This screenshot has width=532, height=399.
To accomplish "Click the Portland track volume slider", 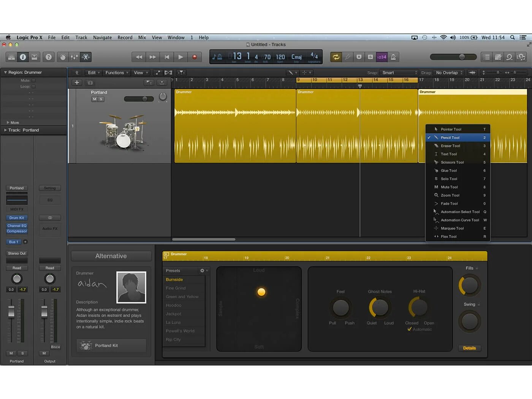I will [139, 99].
